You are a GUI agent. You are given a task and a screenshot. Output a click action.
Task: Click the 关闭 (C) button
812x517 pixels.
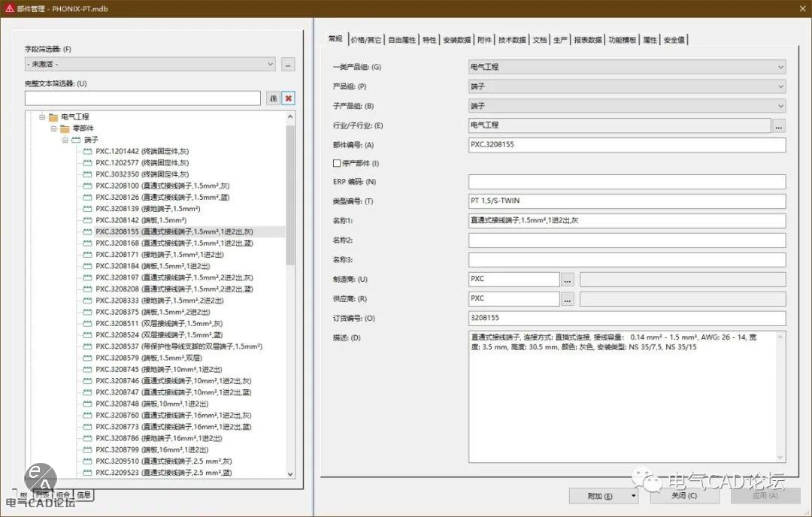coord(684,496)
